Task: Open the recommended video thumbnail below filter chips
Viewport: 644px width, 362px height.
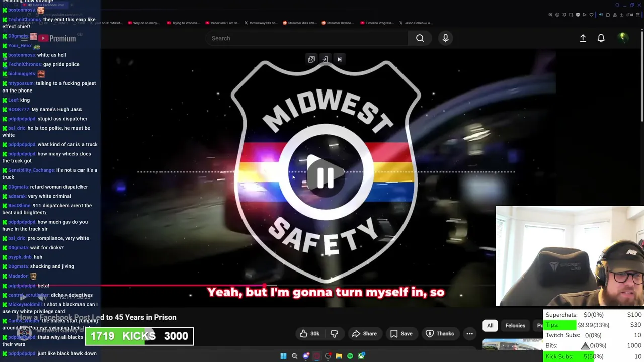Action: click(x=512, y=345)
